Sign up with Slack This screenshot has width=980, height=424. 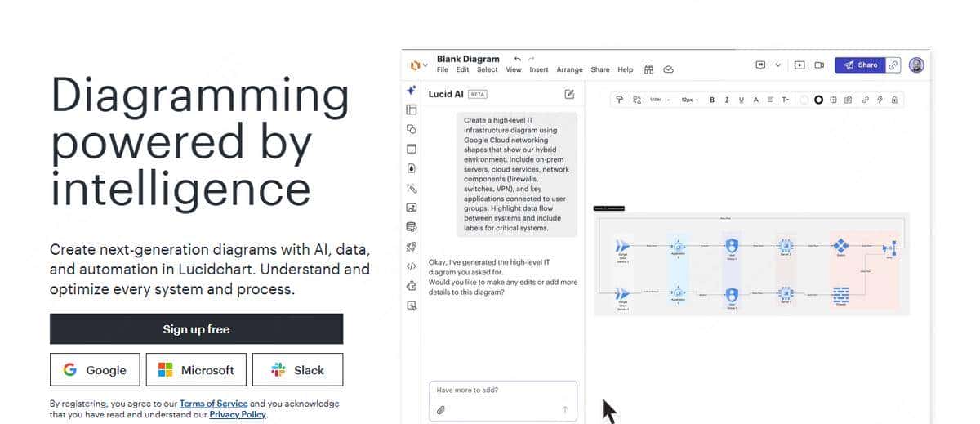297,370
